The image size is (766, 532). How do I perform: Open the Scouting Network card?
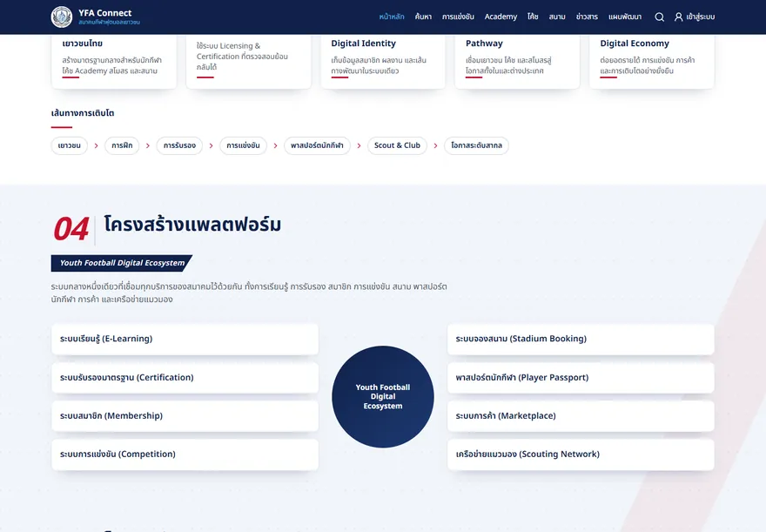(581, 455)
